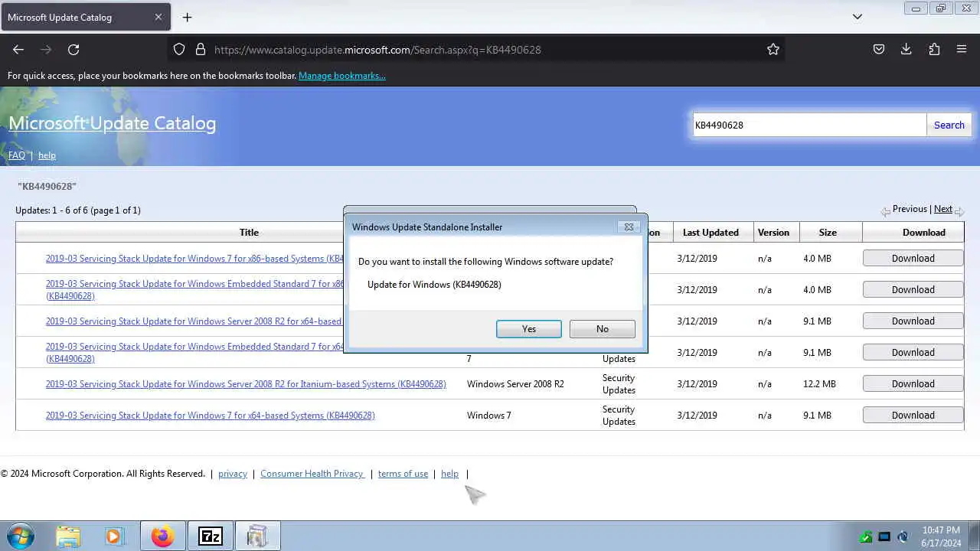Open Windows 7 x64-based Systems update link
980x551 pixels.
(210, 416)
